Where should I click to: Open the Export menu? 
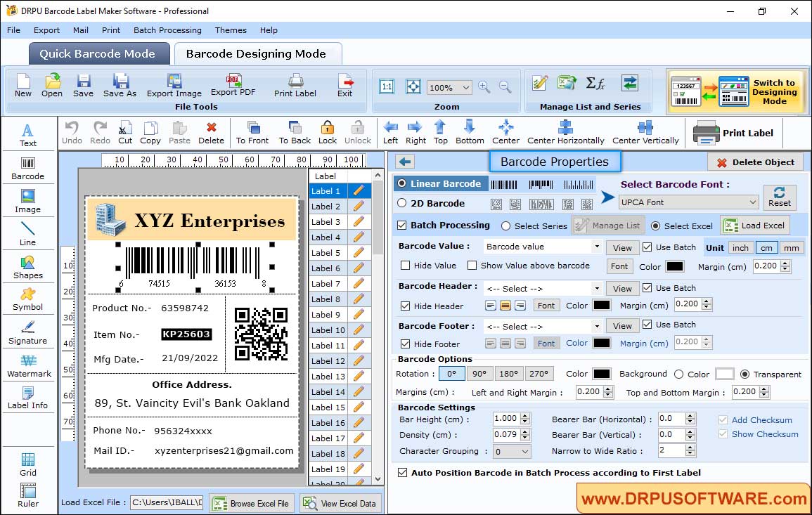[x=46, y=30]
